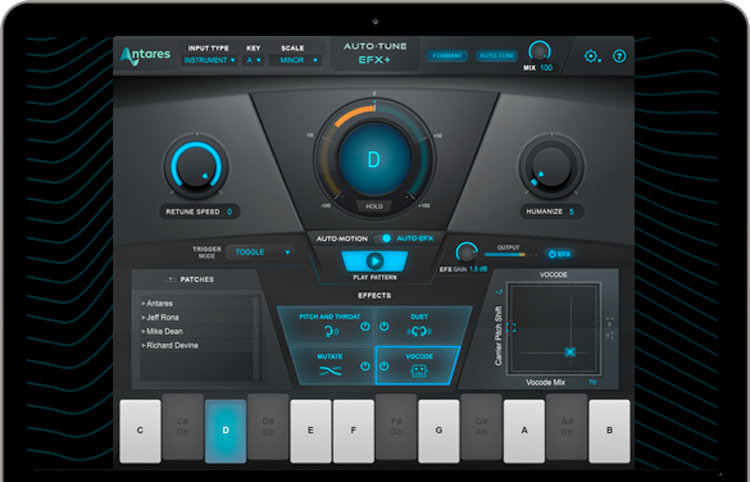Select the Mutate effect icon
The height and width of the screenshot is (482, 750).
click(x=330, y=370)
